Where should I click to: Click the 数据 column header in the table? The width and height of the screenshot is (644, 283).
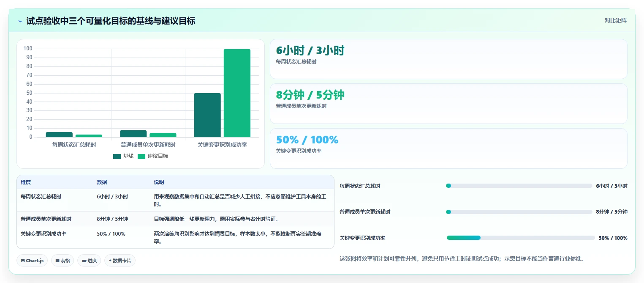click(102, 182)
